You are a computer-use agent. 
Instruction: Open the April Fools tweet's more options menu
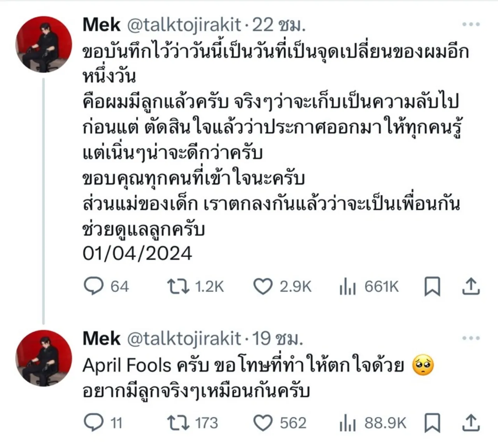471,338
